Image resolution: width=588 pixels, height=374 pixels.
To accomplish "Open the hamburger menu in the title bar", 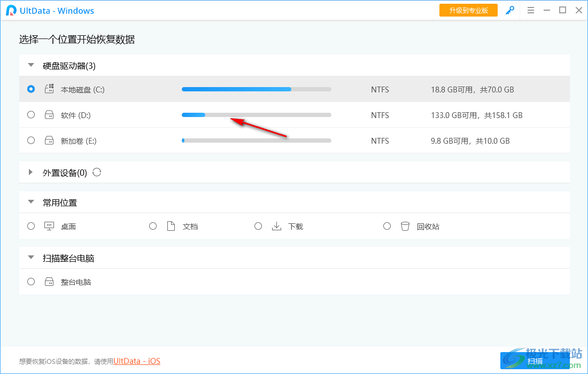I will (531, 10).
